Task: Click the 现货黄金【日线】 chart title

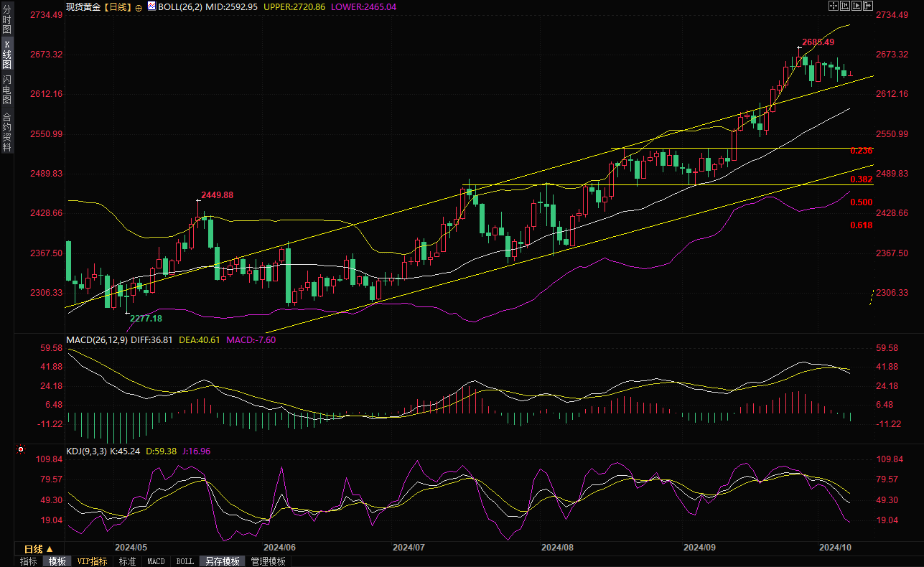Action: click(98, 6)
